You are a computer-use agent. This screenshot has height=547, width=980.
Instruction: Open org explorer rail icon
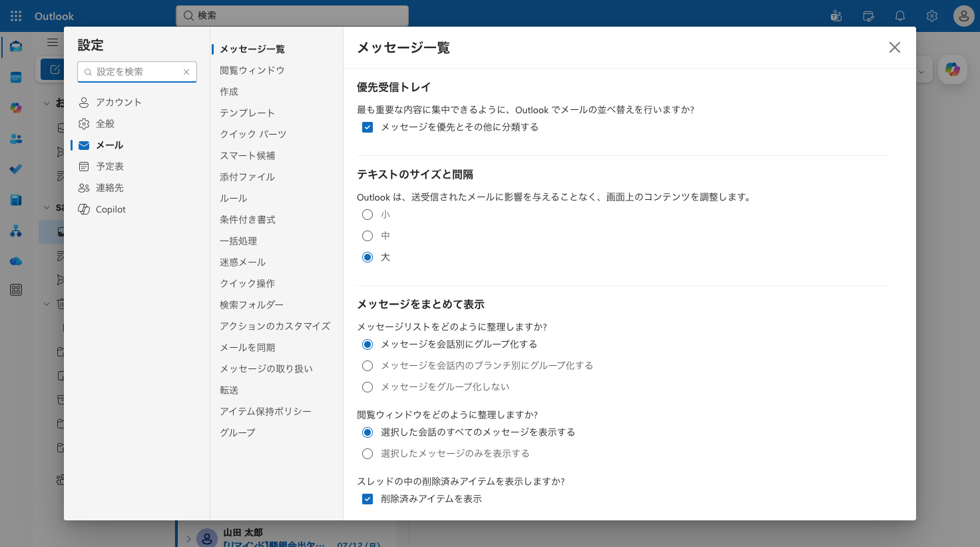pyautogui.click(x=16, y=231)
